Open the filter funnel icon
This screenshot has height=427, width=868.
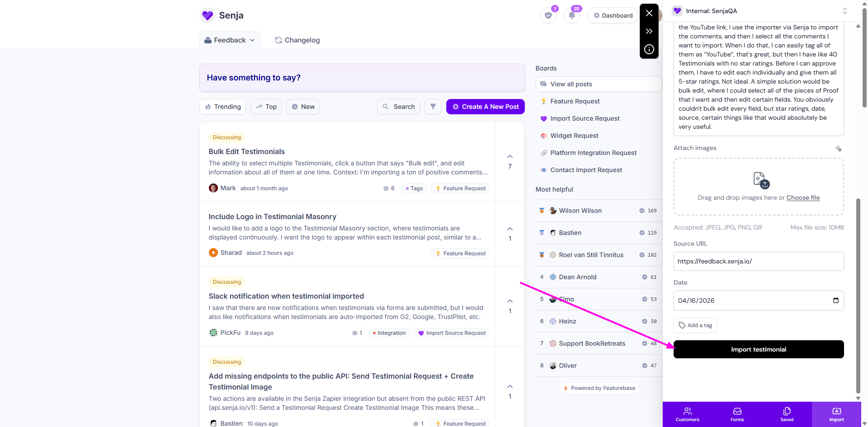pos(433,107)
